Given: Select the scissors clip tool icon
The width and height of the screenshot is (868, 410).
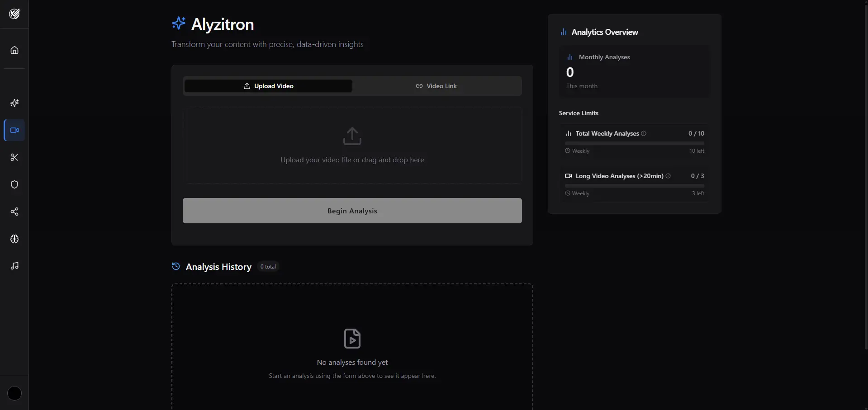Looking at the screenshot, I should click(x=14, y=157).
